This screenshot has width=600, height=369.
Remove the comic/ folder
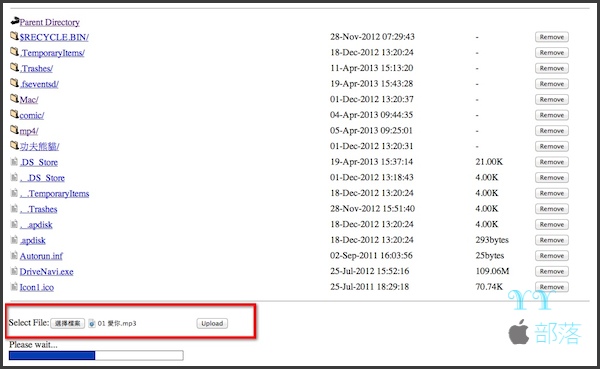pos(552,115)
